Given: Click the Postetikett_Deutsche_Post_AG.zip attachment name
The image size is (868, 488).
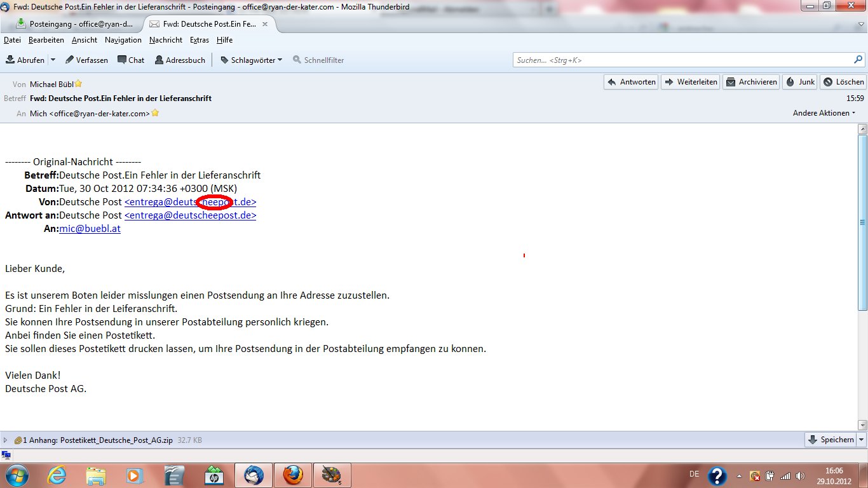Looking at the screenshot, I should (116, 440).
